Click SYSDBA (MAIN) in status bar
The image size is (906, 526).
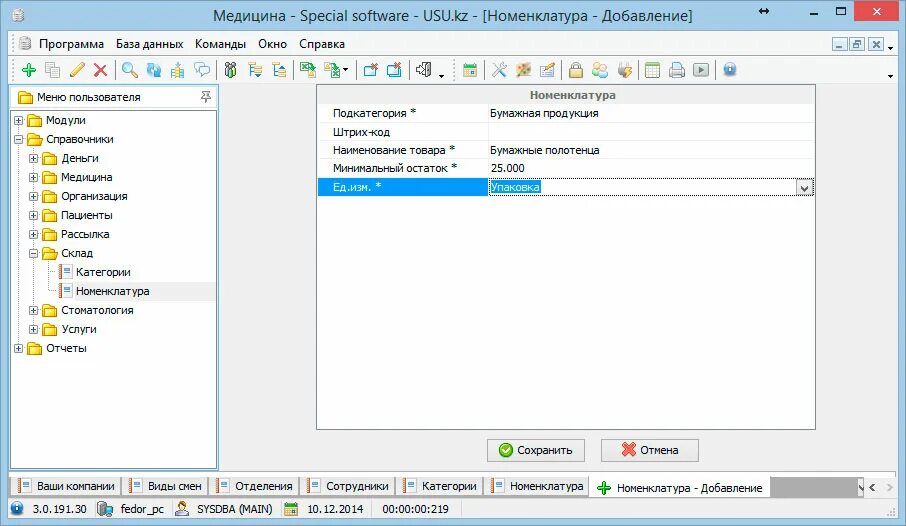(x=234, y=509)
